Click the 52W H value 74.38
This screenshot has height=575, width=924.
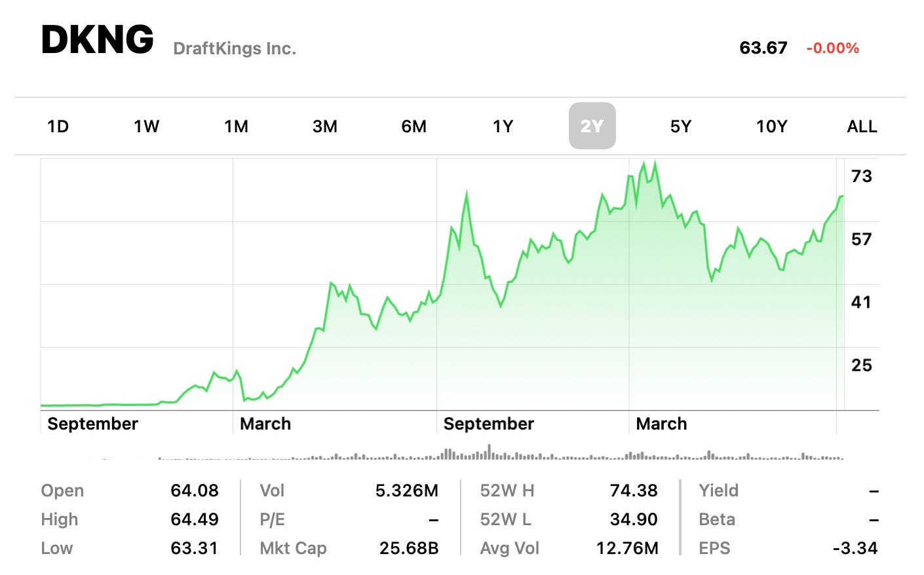634,491
